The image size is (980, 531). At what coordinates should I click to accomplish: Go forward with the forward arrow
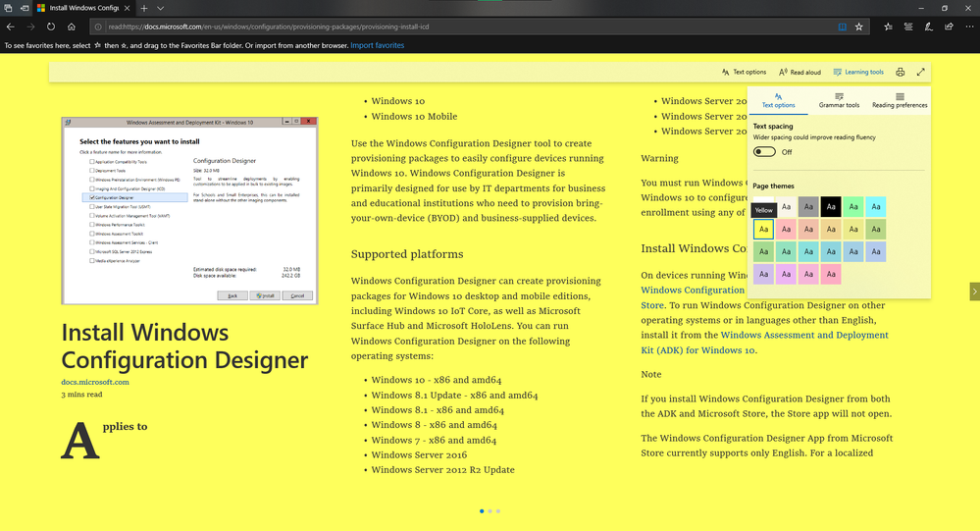[x=30, y=27]
